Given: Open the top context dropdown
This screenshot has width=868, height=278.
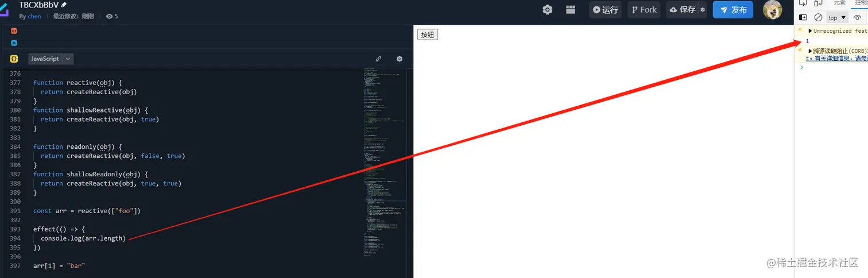Looking at the screenshot, I should tap(837, 18).
